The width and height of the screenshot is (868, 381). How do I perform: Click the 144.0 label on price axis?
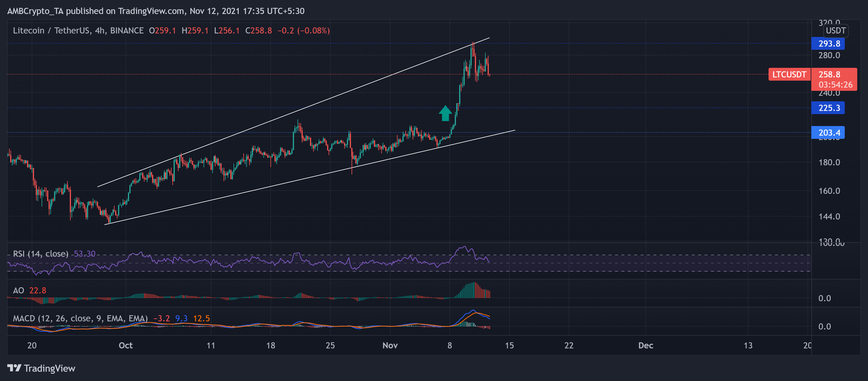click(x=829, y=217)
